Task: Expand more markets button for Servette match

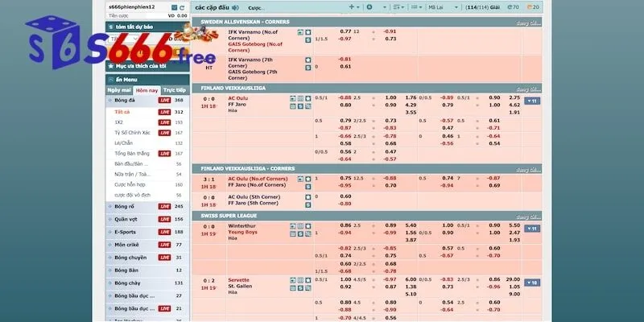Action: click(532, 283)
